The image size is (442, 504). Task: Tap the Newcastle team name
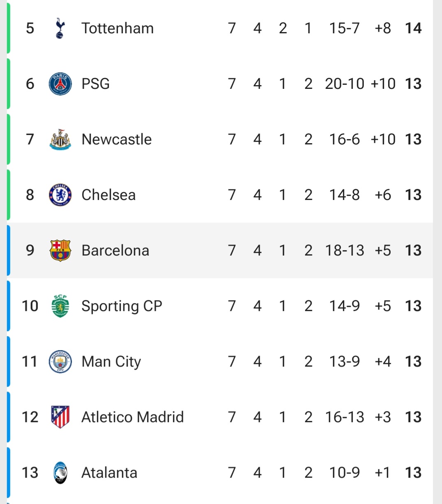pos(117,139)
